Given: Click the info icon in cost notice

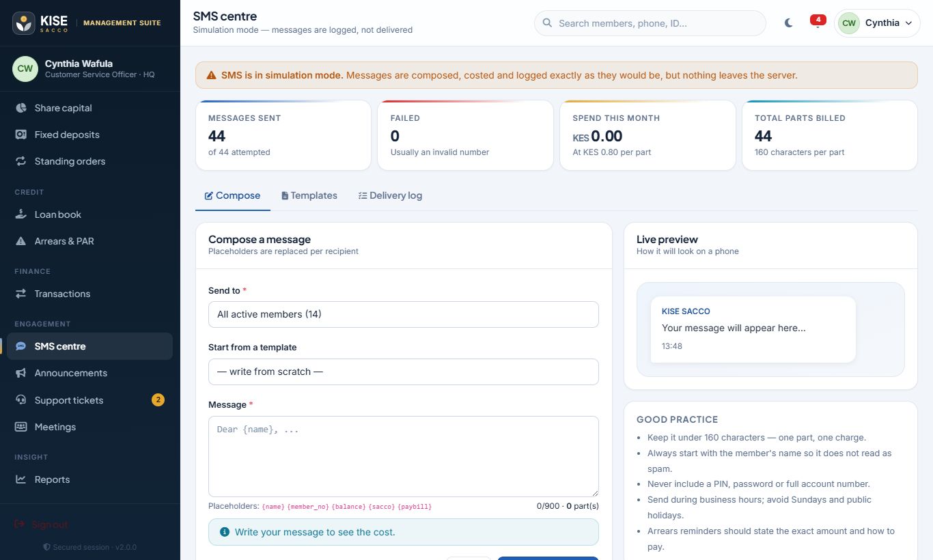Looking at the screenshot, I should 225,532.
